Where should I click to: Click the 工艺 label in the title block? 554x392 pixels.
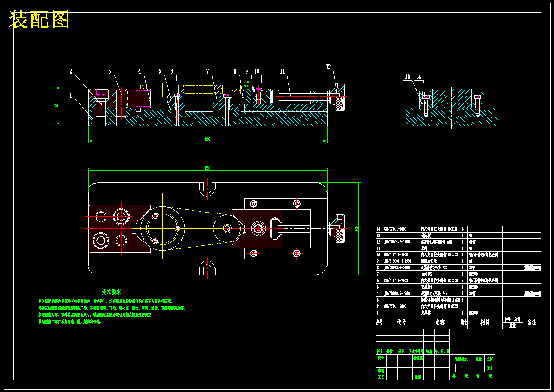(381, 377)
